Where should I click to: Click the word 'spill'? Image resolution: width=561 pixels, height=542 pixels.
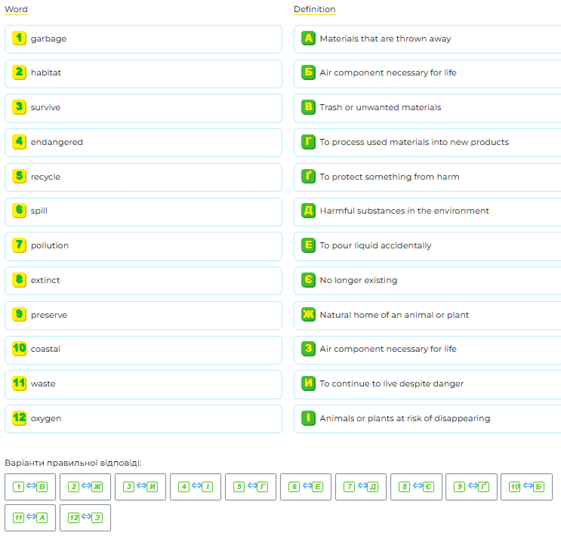click(x=39, y=211)
